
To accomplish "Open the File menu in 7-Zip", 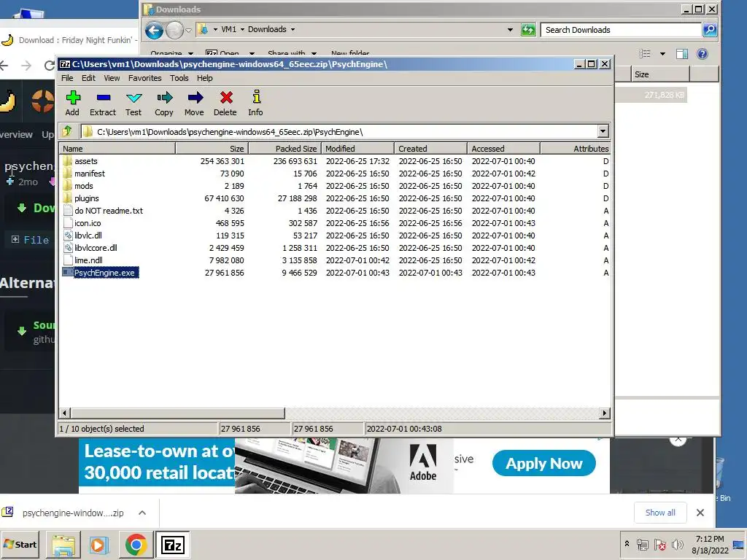I will tap(67, 78).
